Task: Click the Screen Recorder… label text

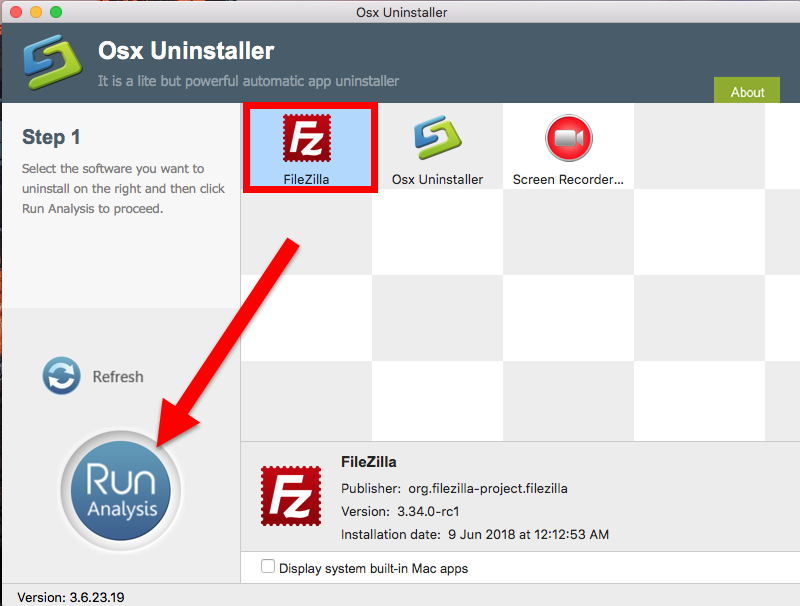Action: (x=568, y=180)
